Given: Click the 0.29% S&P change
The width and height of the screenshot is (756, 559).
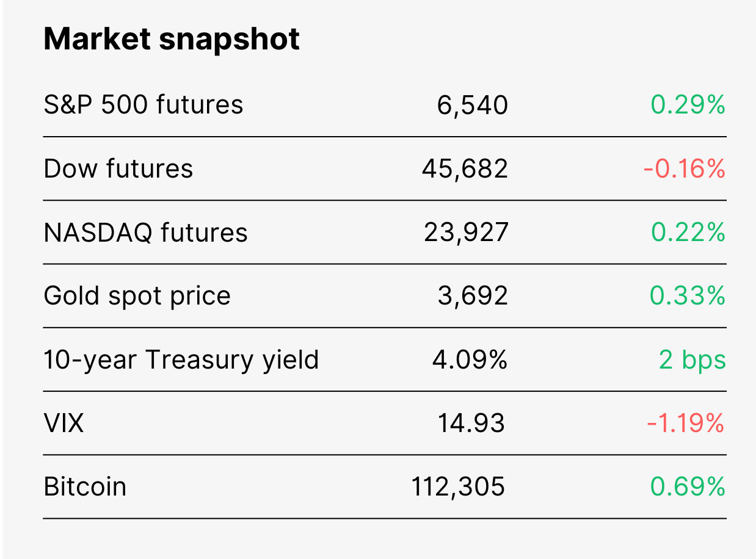Looking at the screenshot, I should 688,105.
